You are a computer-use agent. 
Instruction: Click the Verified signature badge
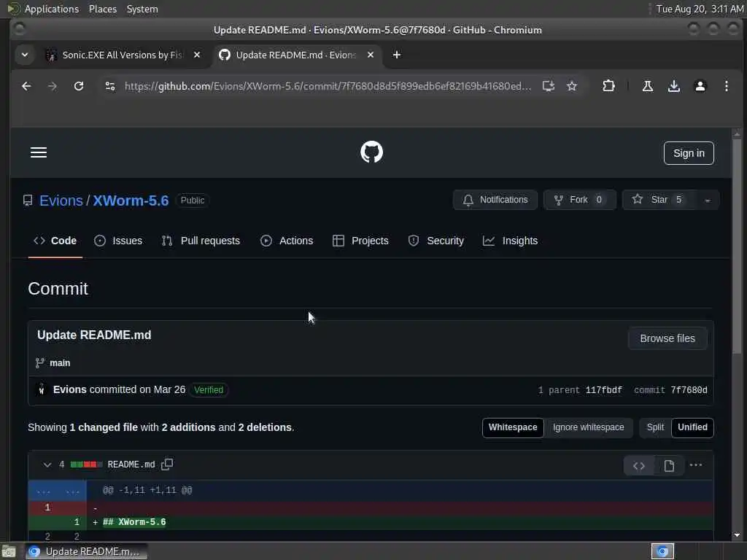tap(208, 389)
